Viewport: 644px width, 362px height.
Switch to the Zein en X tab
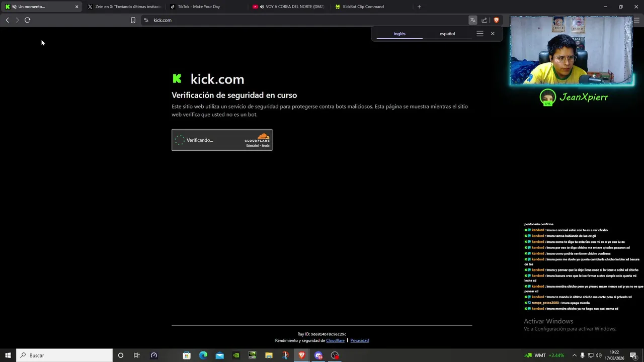pos(123,7)
